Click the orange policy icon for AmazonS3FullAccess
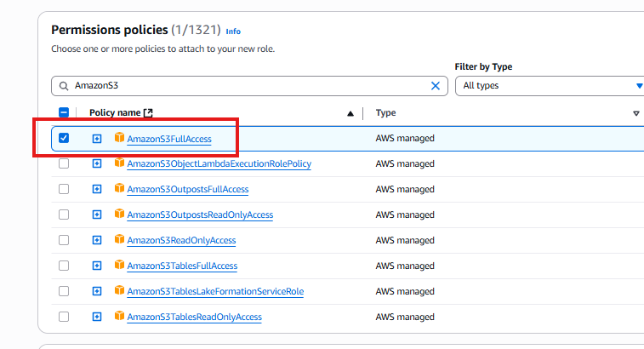 point(119,137)
